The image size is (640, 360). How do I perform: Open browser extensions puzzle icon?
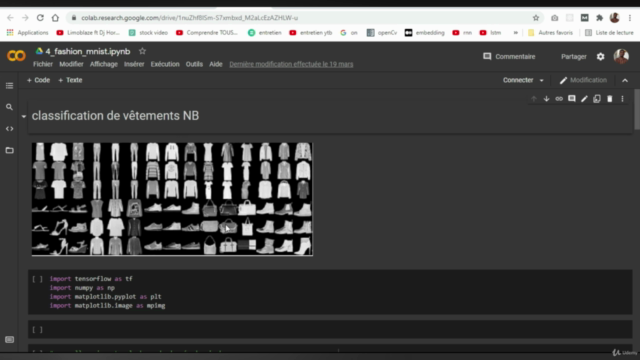click(599, 18)
